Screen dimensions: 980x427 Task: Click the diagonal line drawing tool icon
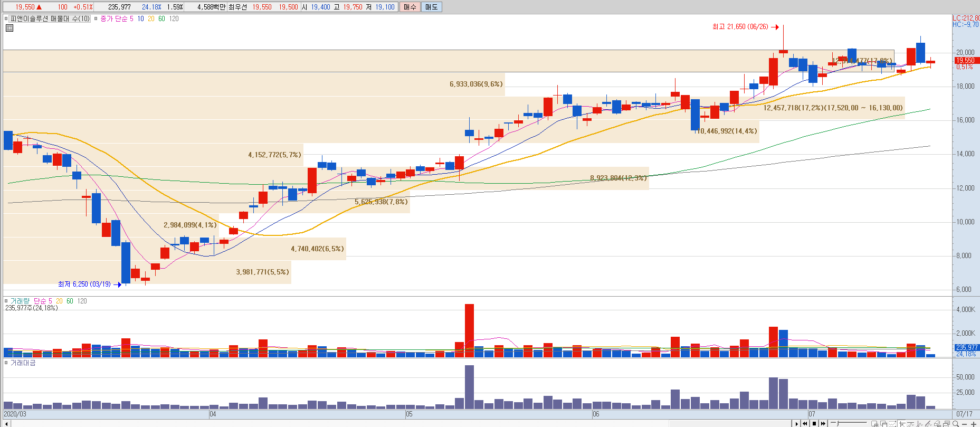[x=929, y=423]
